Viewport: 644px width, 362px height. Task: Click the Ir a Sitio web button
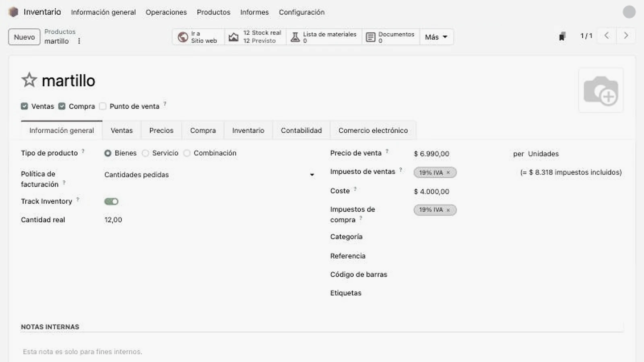click(198, 37)
